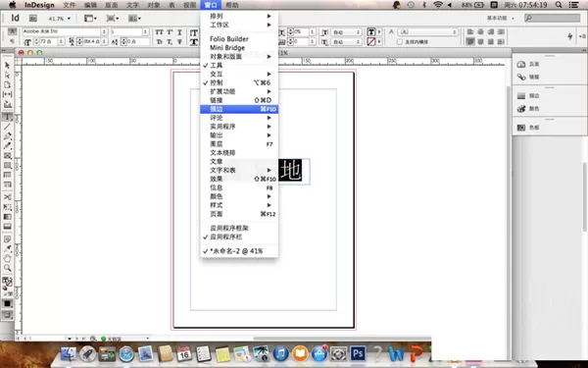Screen dimensions: 588x368
Task: Select the Zoom magnifier tool
Action: [x=7, y=268]
